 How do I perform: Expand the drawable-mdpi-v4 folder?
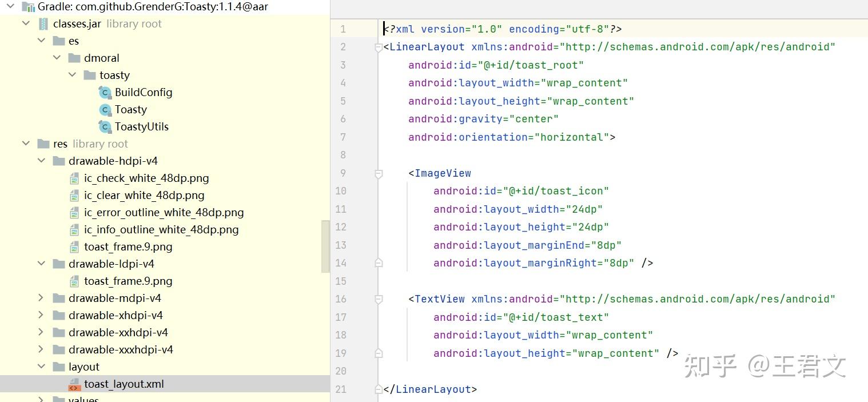point(41,298)
